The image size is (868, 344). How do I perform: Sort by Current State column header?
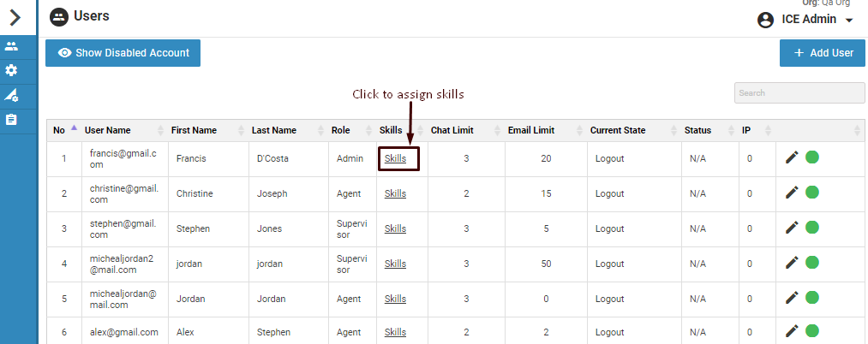pos(617,130)
